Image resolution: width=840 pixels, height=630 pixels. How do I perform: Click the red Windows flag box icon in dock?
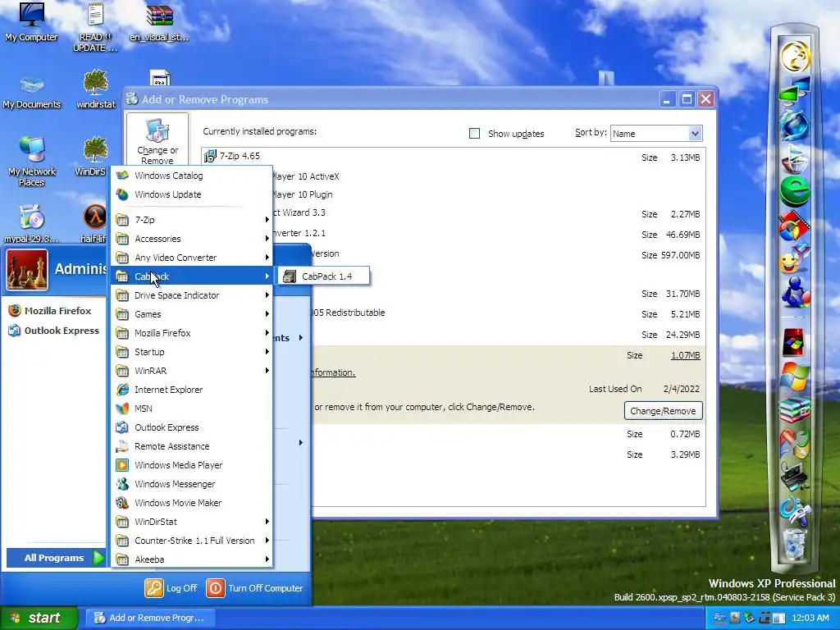click(x=794, y=342)
